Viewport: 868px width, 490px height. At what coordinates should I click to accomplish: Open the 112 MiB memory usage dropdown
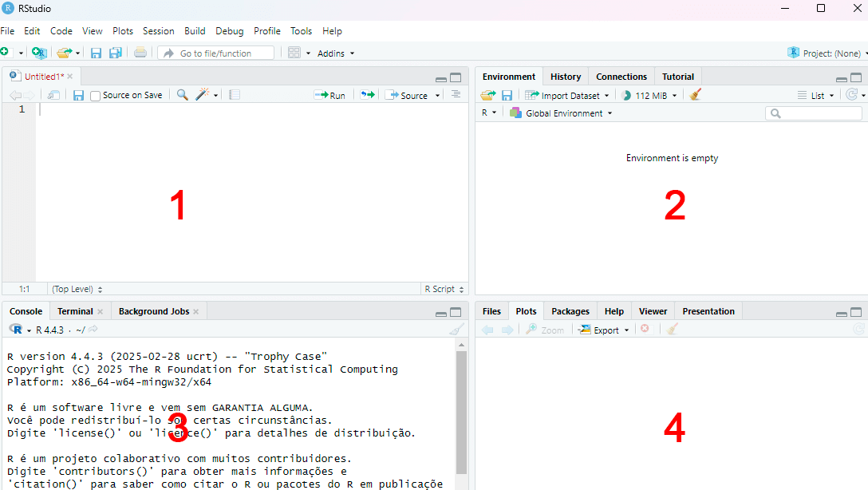650,95
